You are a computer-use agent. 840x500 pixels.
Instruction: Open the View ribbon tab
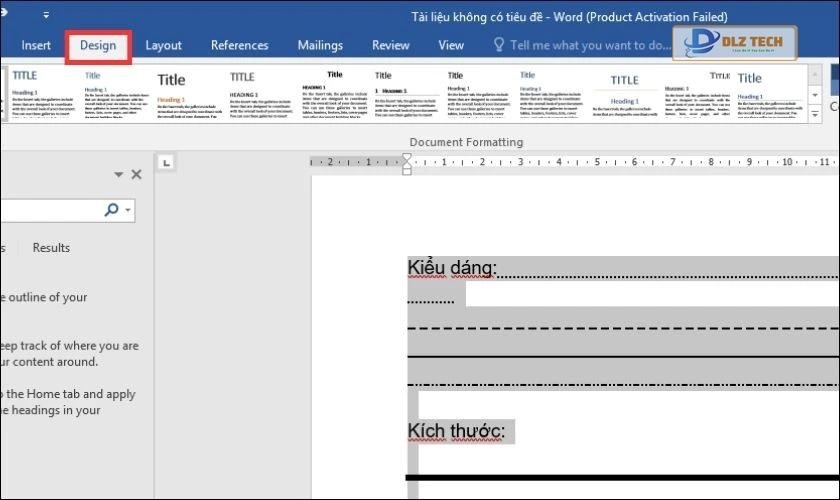click(x=451, y=45)
